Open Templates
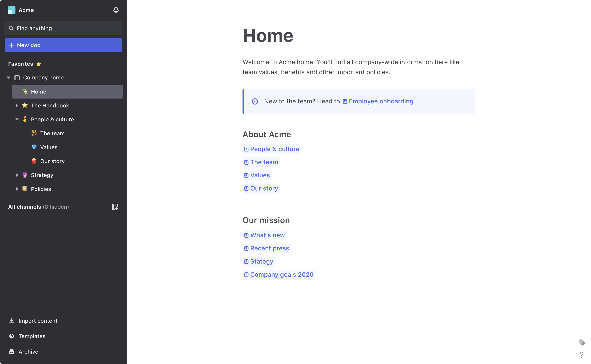The height and width of the screenshot is (364, 591). [x=32, y=336]
